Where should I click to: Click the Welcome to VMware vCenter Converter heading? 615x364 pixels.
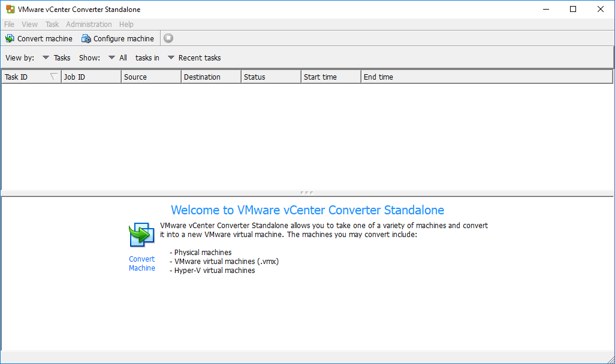tap(307, 210)
